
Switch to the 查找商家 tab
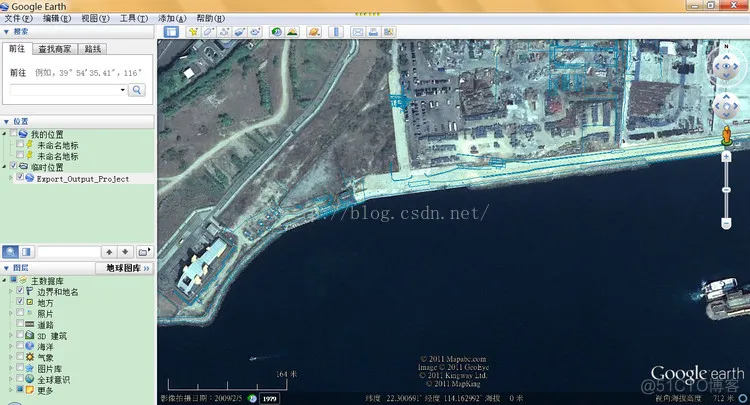pos(55,49)
